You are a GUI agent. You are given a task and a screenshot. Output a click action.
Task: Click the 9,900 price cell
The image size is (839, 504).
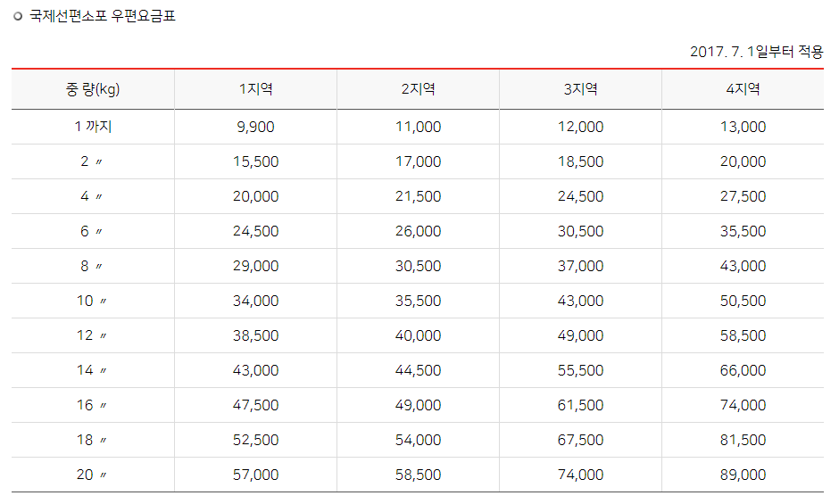[256, 127]
